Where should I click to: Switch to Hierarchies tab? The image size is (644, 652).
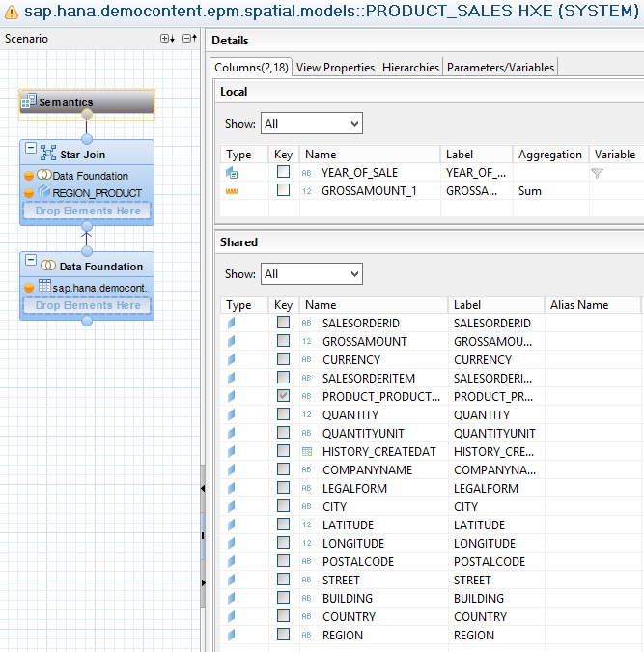coord(410,68)
